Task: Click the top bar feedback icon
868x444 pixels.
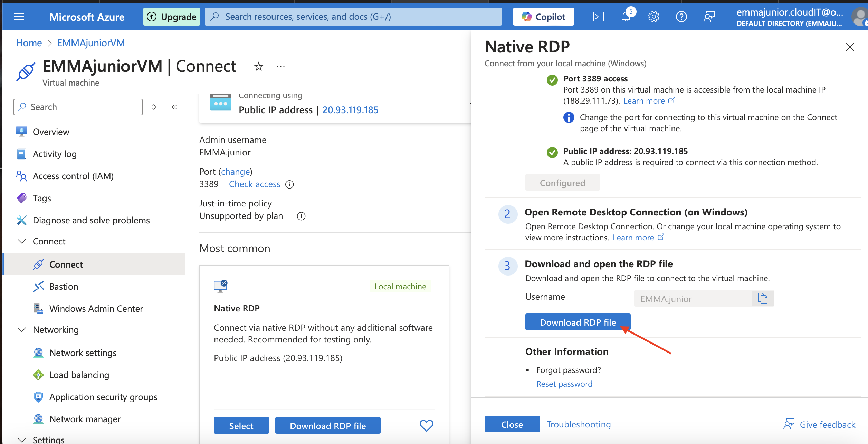Action: coord(709,17)
